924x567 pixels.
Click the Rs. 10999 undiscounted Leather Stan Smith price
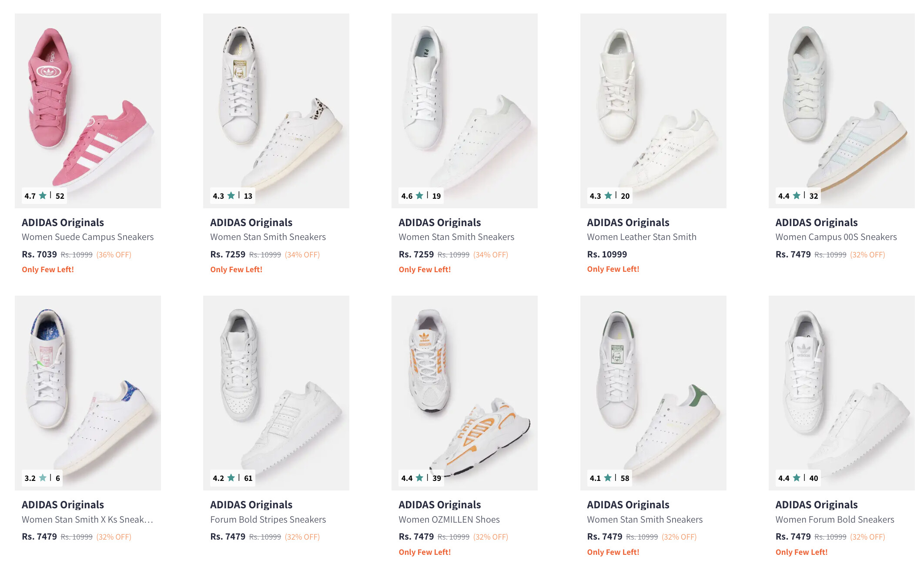click(x=607, y=254)
